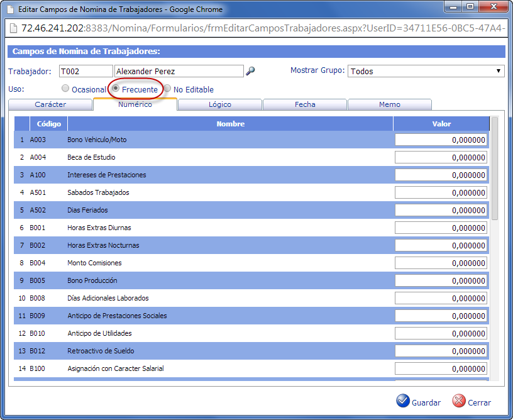
Task: Click the Bono Vehiculo/Moto row name
Action: point(97,140)
